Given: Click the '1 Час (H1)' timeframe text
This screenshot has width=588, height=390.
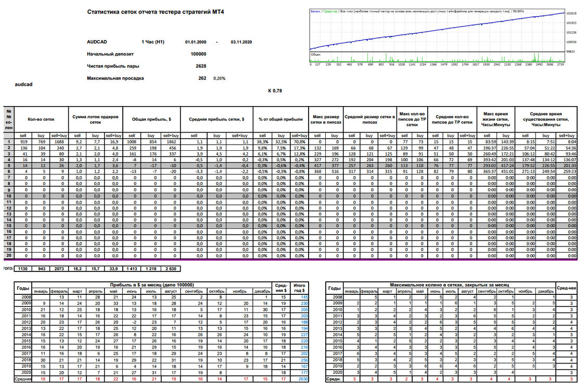Looking at the screenshot, I should point(153,42).
